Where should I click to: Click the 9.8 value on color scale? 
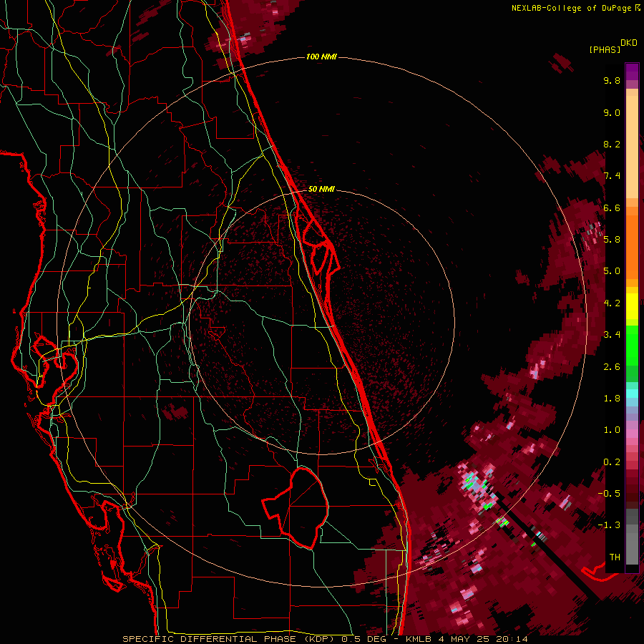click(x=612, y=80)
